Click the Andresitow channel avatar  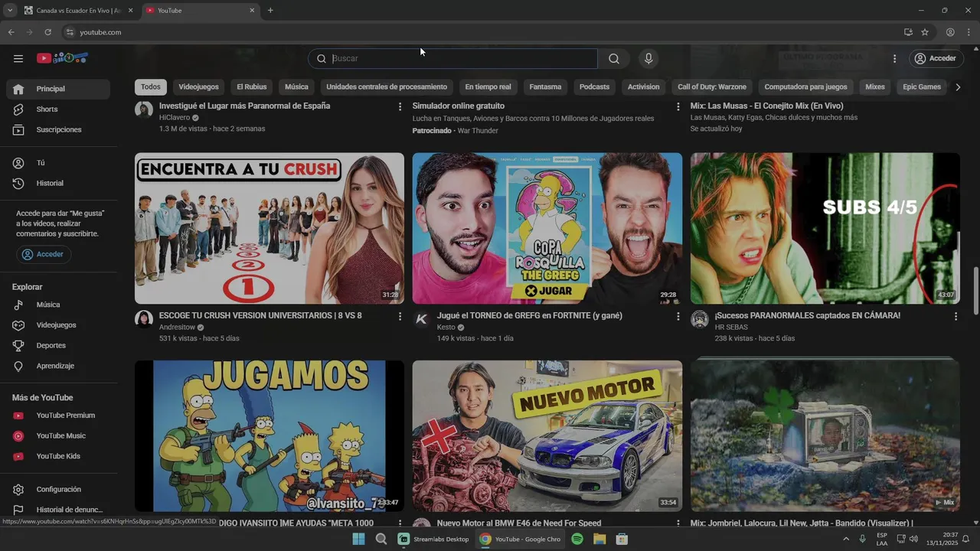(144, 319)
